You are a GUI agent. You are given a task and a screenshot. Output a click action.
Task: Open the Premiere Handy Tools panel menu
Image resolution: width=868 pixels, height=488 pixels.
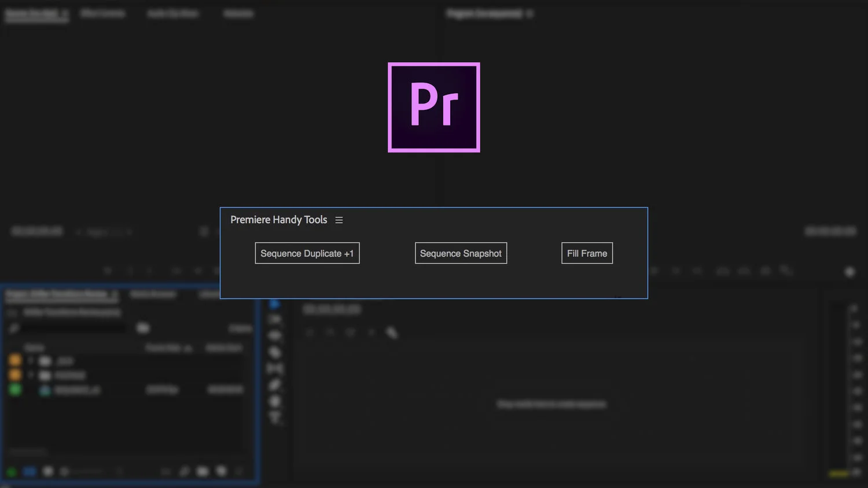pyautogui.click(x=339, y=220)
